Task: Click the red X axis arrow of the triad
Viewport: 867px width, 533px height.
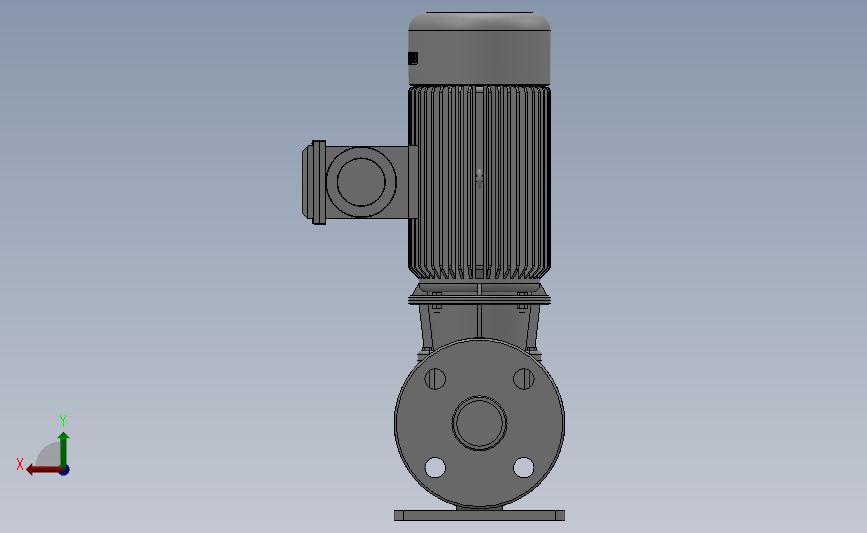Action: click(x=43, y=470)
